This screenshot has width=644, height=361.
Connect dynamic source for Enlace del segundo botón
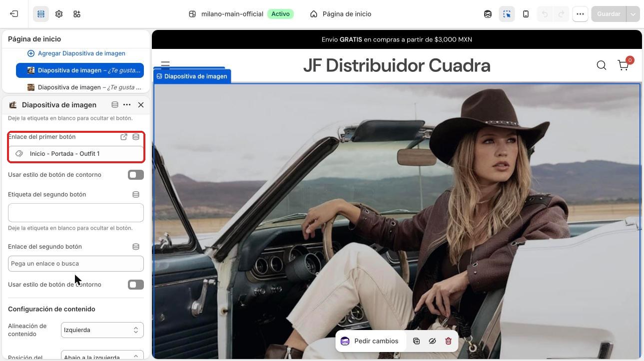136,247
